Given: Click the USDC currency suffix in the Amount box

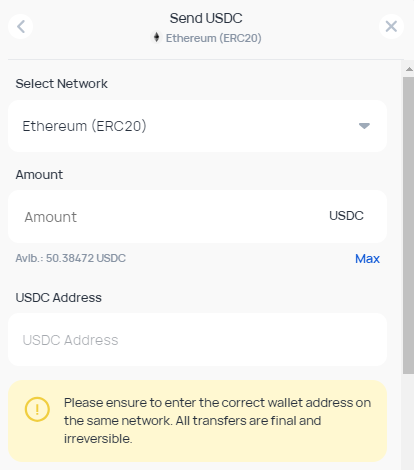Looking at the screenshot, I should [x=346, y=216].
